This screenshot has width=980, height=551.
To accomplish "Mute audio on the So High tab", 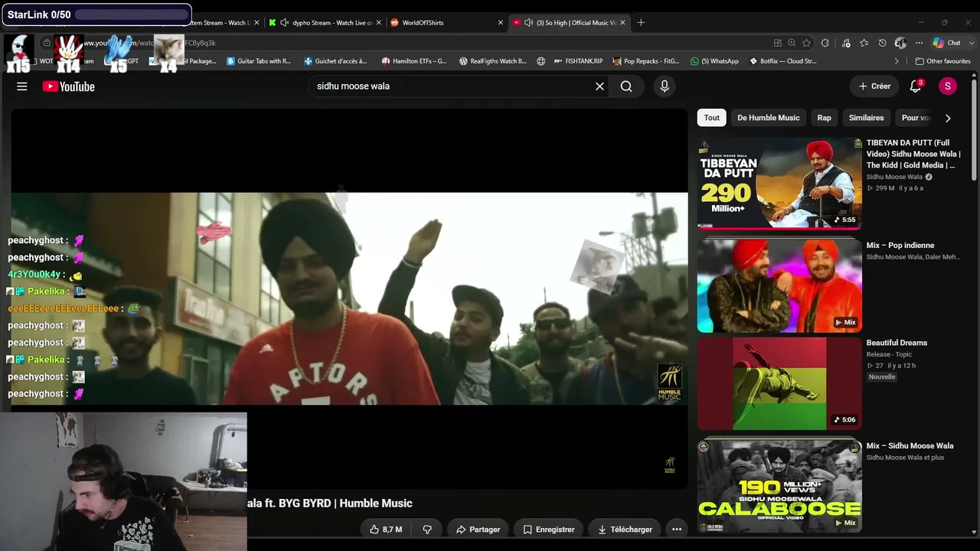I will pos(528,23).
